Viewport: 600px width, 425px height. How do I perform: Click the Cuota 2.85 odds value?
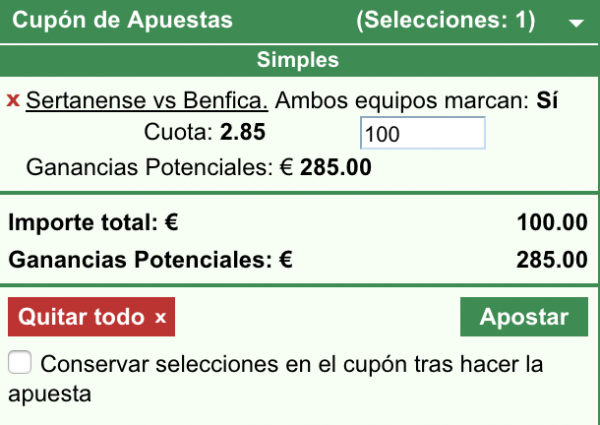pos(244,133)
